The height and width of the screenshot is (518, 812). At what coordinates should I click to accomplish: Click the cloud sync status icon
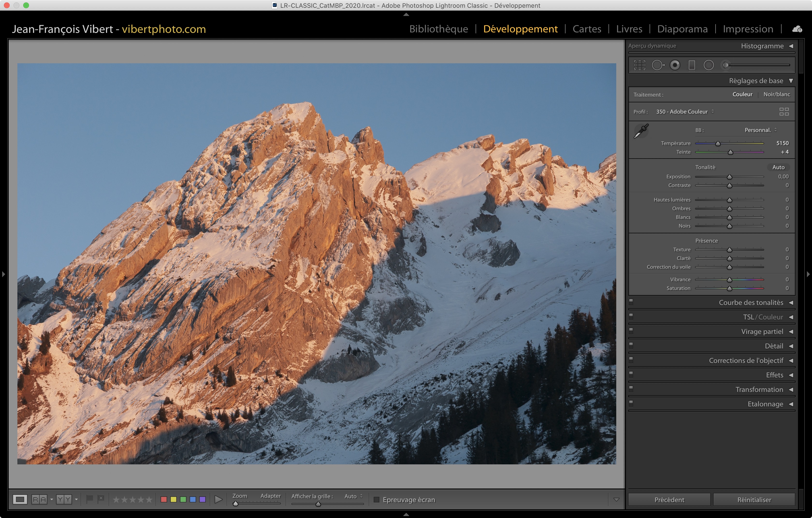pos(797,29)
